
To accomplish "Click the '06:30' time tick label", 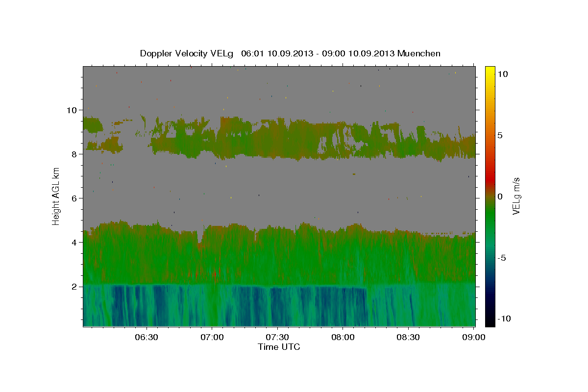I will [x=147, y=337].
